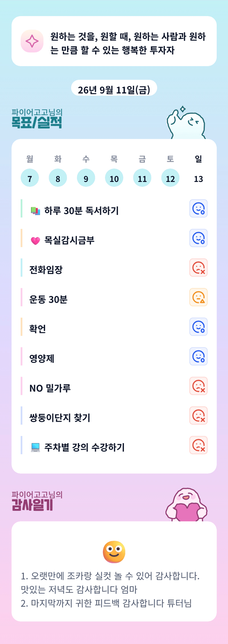Screen dimensions: 228x644
Task: Select Wednesday 9 in the week row
Action: coord(86,178)
